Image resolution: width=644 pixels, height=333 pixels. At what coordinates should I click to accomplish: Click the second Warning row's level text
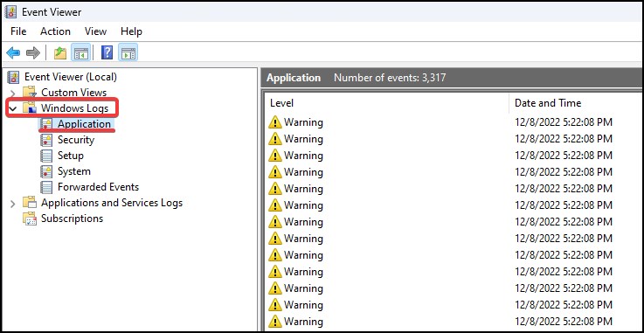click(x=303, y=139)
